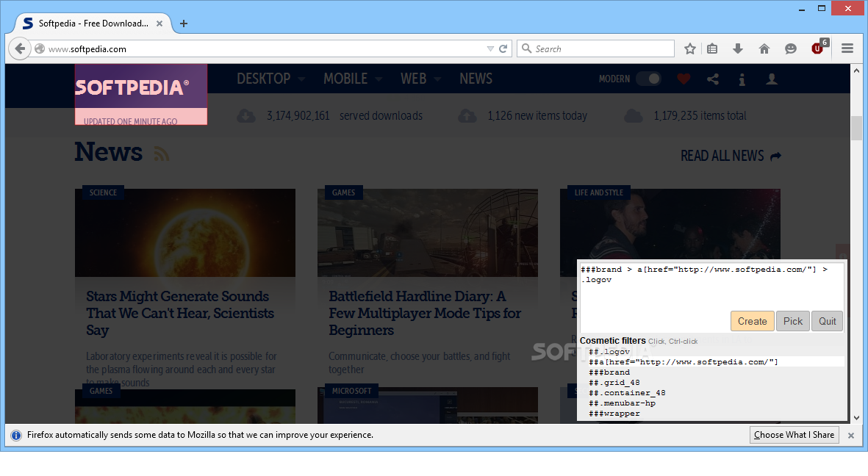This screenshot has height=476, width=868.
Task: Open the uBlock extension icon
Action: point(819,48)
